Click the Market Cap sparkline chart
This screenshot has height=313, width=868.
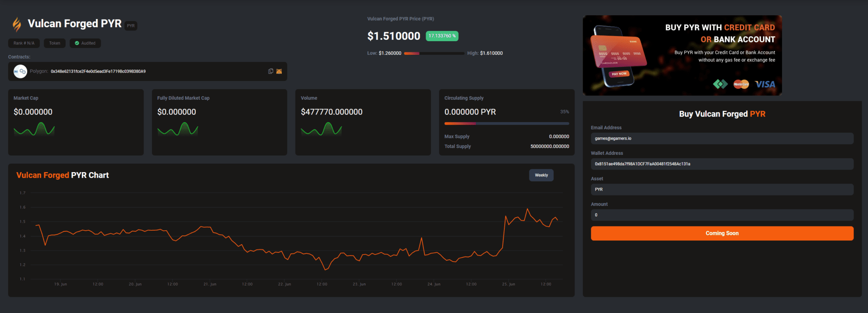(34, 129)
